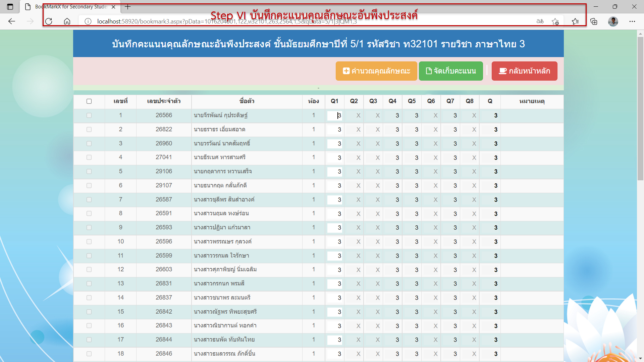Click student name นายจีรพัฒน์ กุประดิษฐ์
This screenshot has height=362, width=644.
(x=221, y=116)
